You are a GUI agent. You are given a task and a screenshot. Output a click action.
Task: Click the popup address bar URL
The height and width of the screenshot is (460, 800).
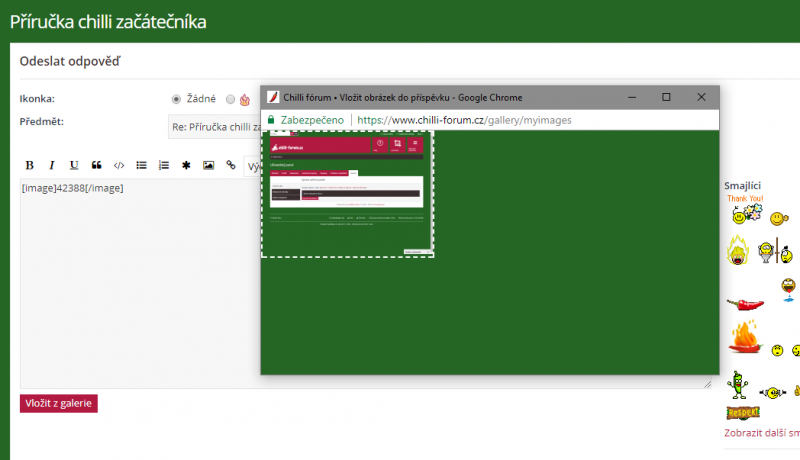point(464,119)
